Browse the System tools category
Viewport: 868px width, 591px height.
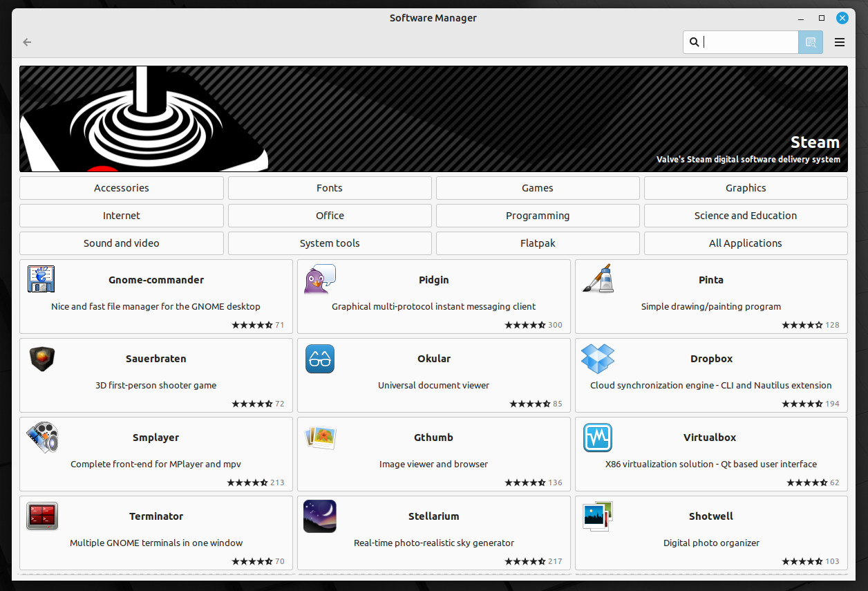coord(330,243)
